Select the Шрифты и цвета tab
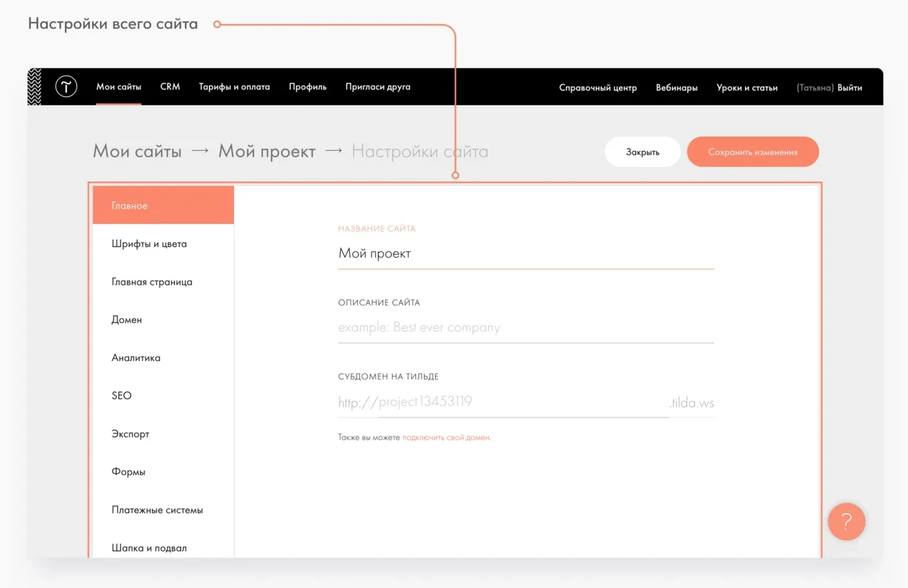 149,244
